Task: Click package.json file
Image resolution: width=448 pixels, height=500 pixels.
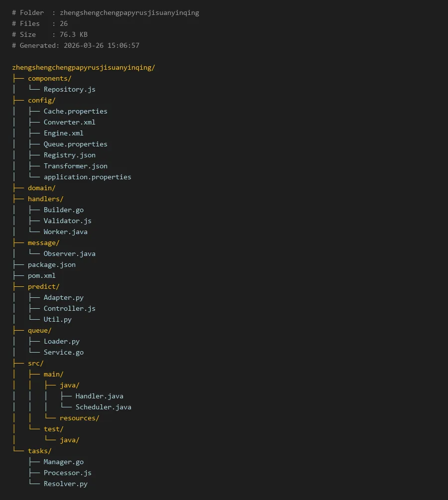Action: click(x=51, y=264)
